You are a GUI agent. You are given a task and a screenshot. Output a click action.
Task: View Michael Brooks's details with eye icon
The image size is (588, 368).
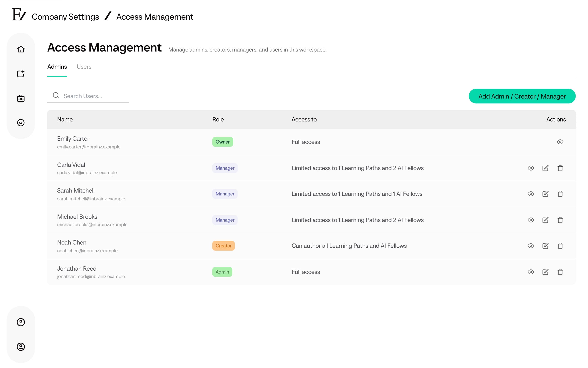pyautogui.click(x=531, y=220)
